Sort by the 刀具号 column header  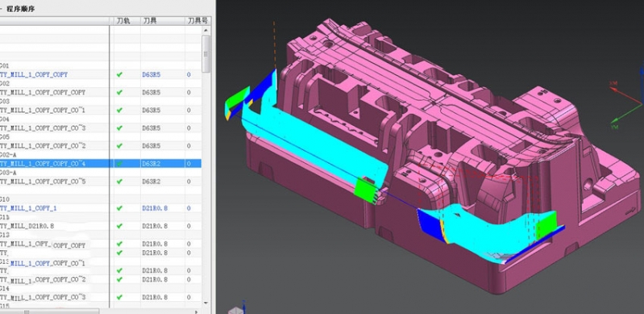[x=197, y=20]
